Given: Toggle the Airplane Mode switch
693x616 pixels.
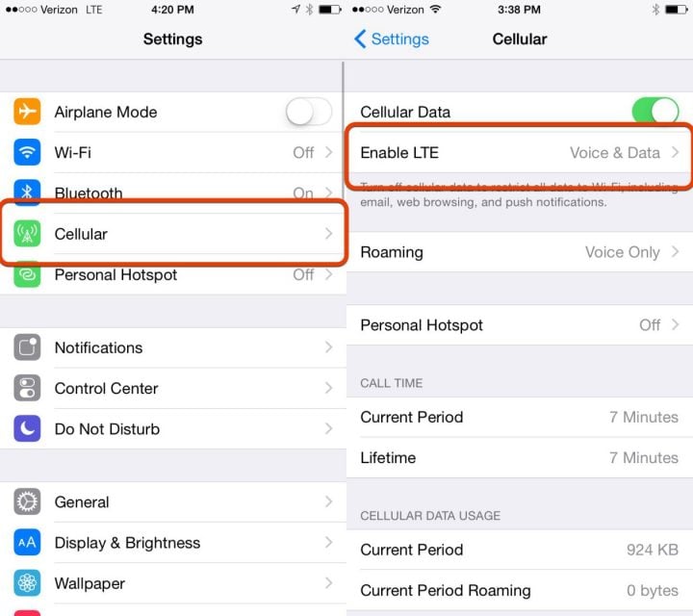Looking at the screenshot, I should click(309, 112).
